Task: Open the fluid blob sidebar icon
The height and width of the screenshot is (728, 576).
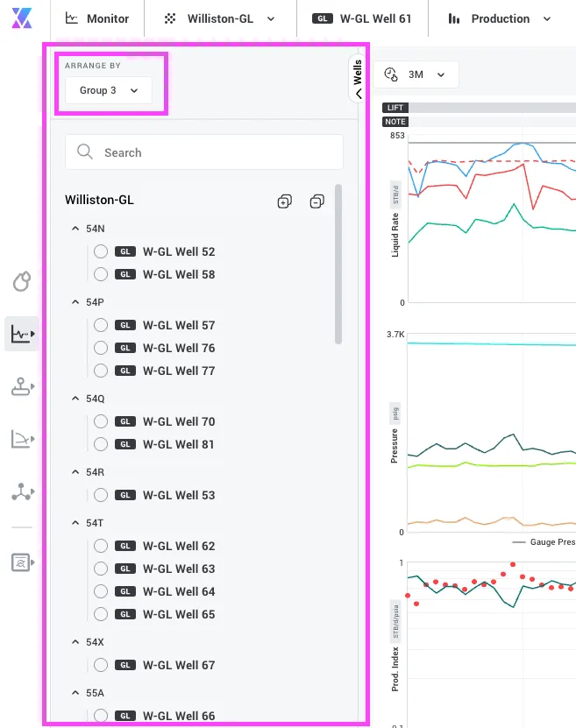Action: (x=22, y=281)
